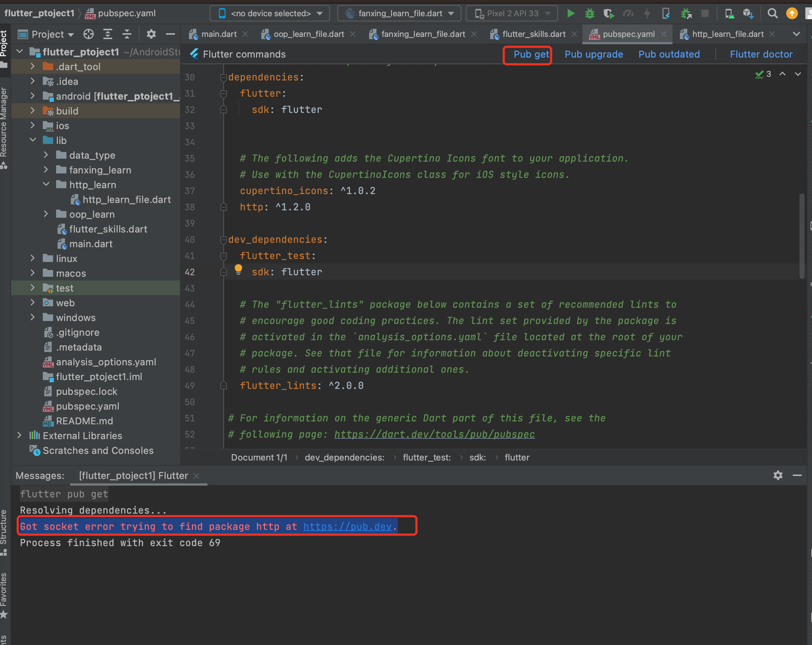Open the Device Manager icon

(730, 14)
